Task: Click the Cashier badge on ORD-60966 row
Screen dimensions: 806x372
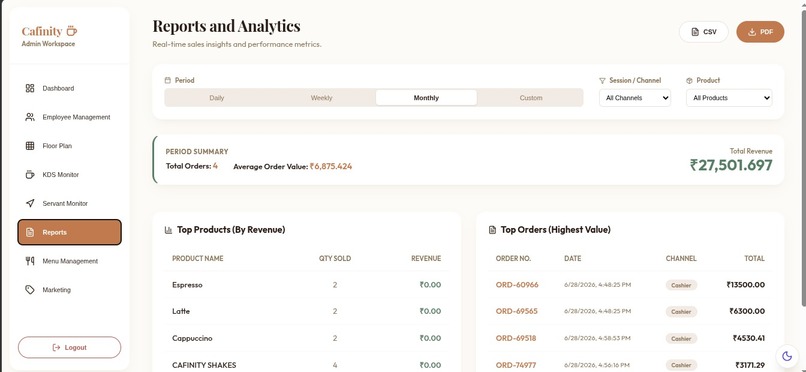Action: (681, 285)
